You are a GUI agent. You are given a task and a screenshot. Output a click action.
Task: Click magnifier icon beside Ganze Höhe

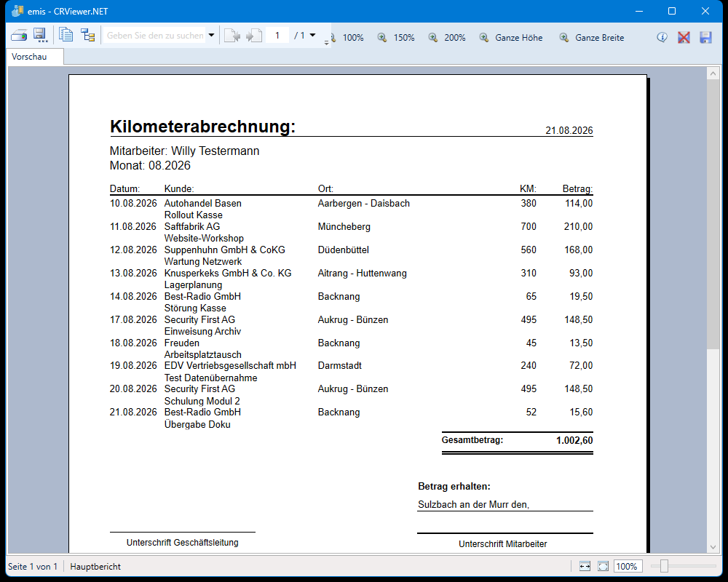[x=484, y=38]
